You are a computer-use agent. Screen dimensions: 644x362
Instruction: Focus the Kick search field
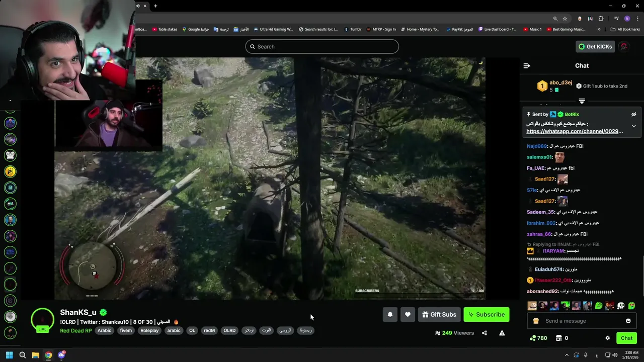[x=322, y=47]
